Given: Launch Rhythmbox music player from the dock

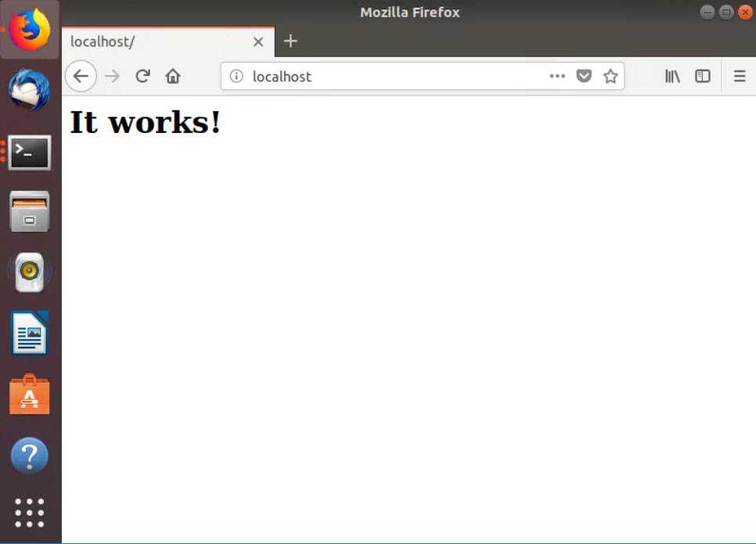Looking at the screenshot, I should point(30,272).
